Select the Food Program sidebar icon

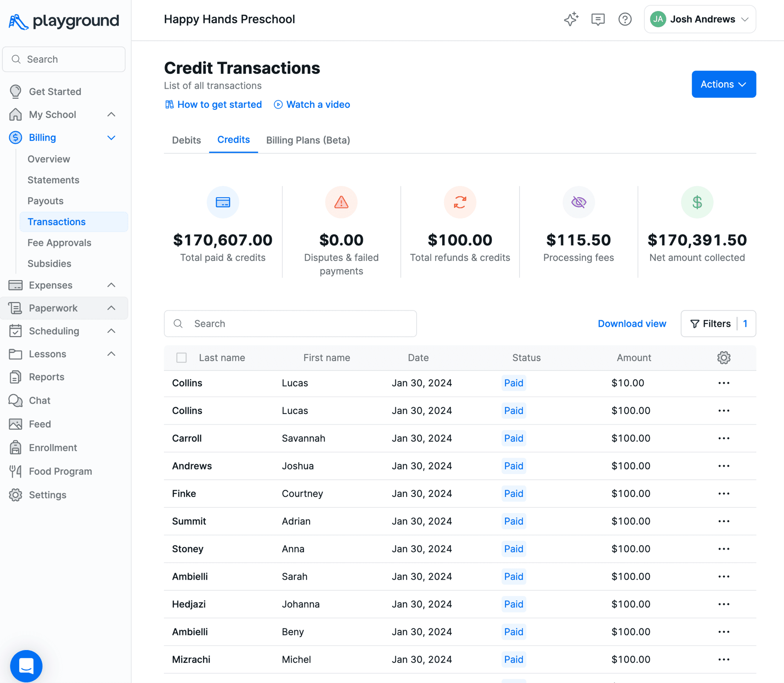click(15, 471)
